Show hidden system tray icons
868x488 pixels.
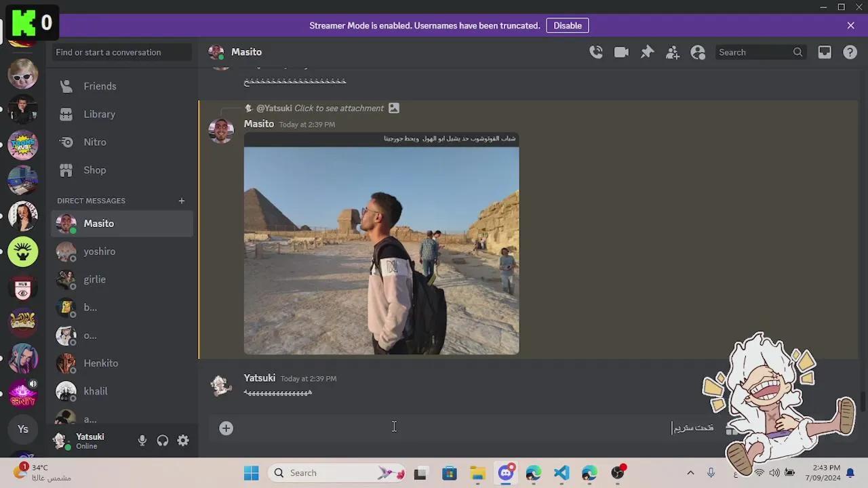coord(690,473)
